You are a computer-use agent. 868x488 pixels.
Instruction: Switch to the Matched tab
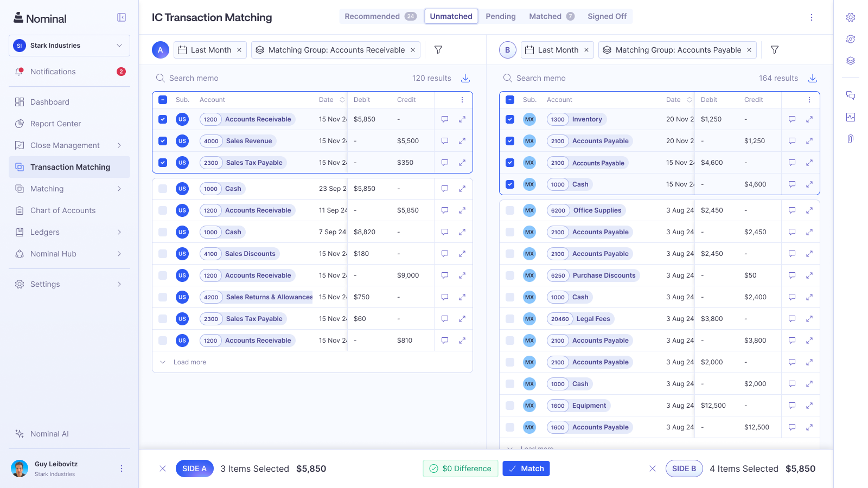546,16
